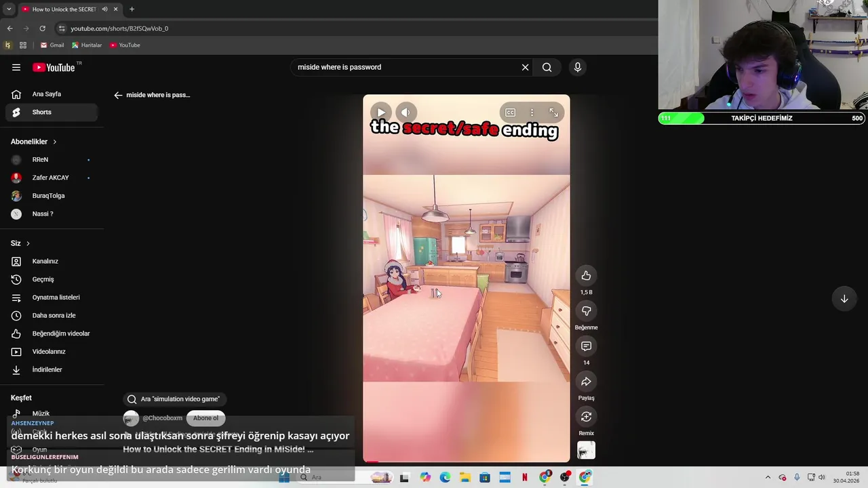
Task: Open the @Chocoboxm channel
Action: click(x=162, y=418)
